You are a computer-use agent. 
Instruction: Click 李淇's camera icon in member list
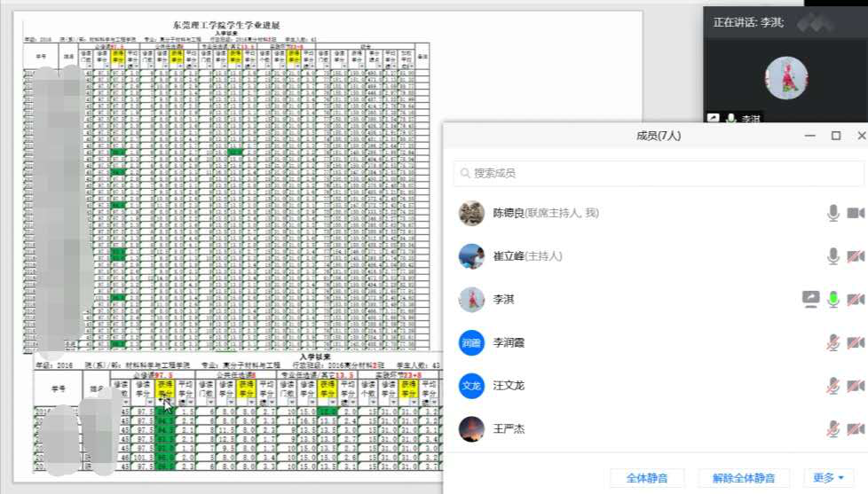(x=856, y=299)
